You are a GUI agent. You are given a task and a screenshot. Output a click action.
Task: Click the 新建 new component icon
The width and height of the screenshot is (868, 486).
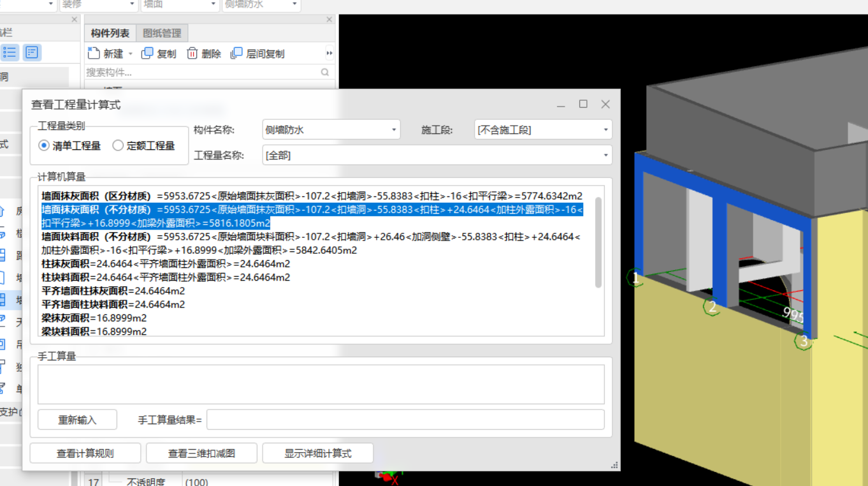click(94, 54)
